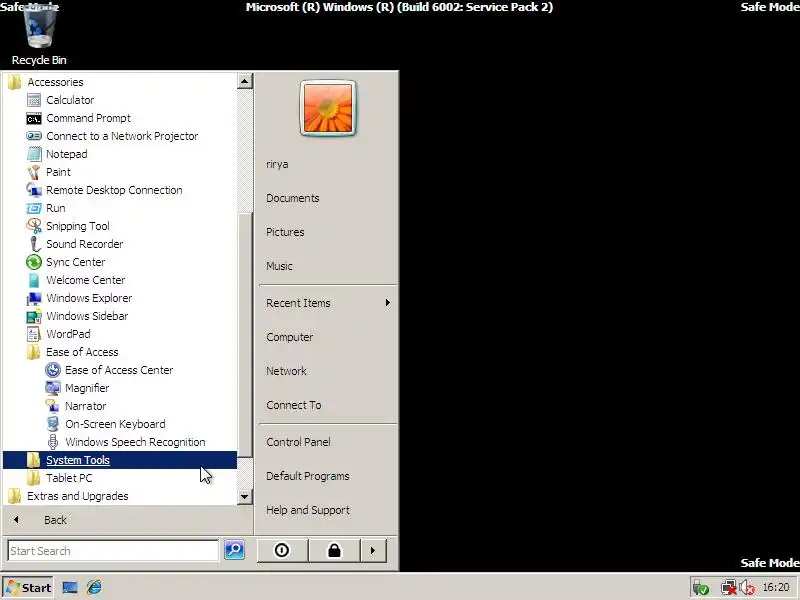Click the programs list scroll up arrow
This screenshot has height=600, width=800.
tap(245, 81)
